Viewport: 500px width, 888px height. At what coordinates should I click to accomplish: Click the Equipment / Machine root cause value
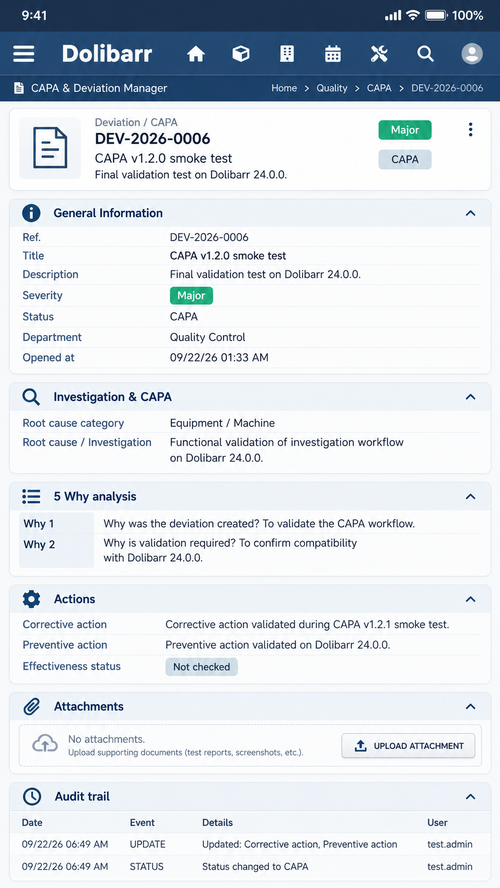click(x=223, y=423)
